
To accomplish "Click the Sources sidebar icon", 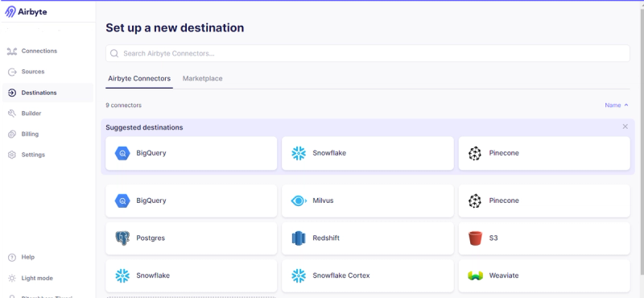I will coord(12,72).
